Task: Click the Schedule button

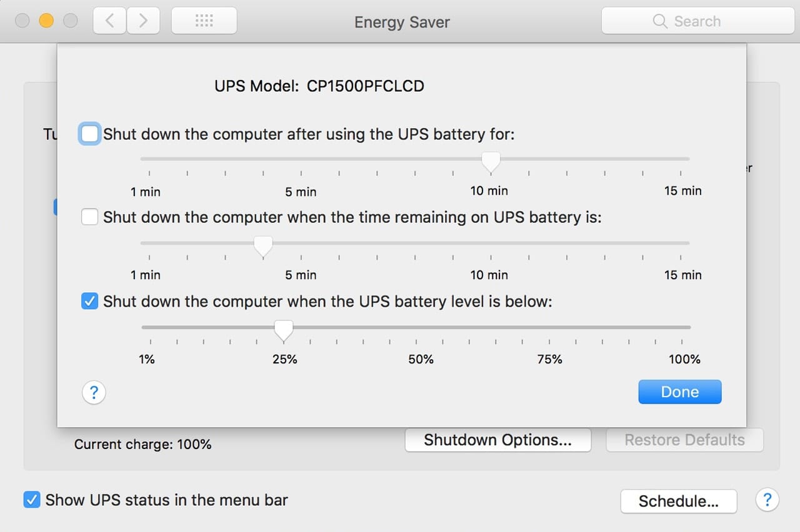Action: 678,501
